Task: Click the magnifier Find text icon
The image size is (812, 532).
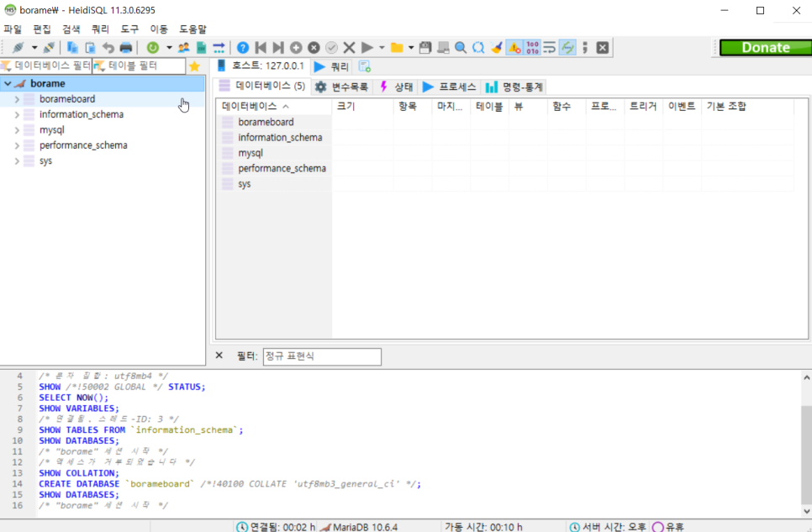Action: coord(461,48)
